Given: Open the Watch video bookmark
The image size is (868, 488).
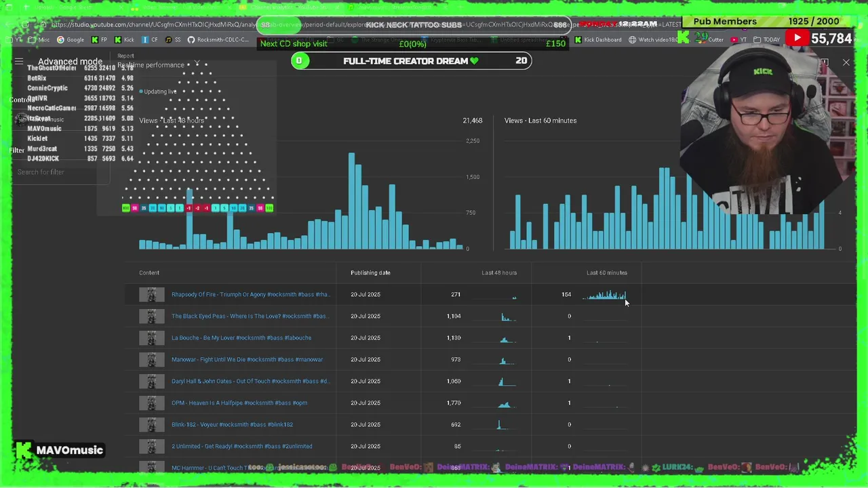Looking at the screenshot, I should 652,40.
